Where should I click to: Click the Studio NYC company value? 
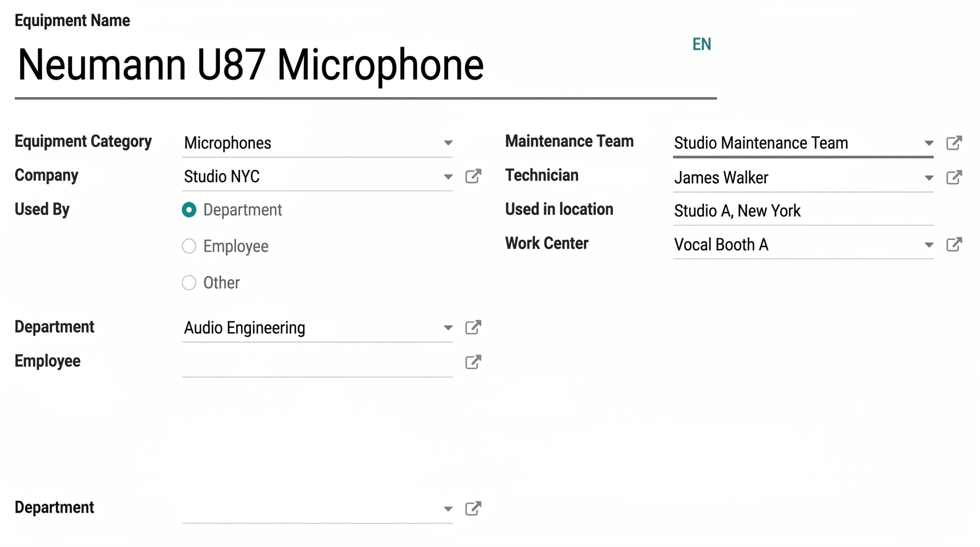click(x=222, y=177)
